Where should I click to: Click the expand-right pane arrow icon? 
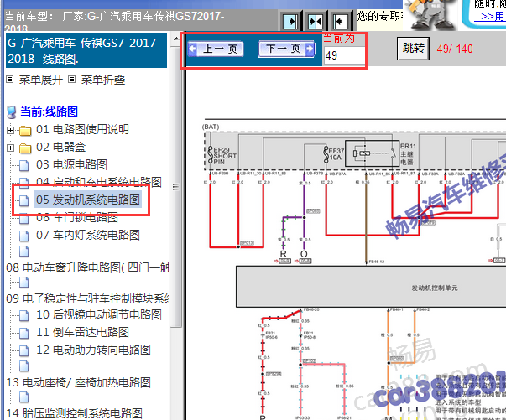click(290, 22)
